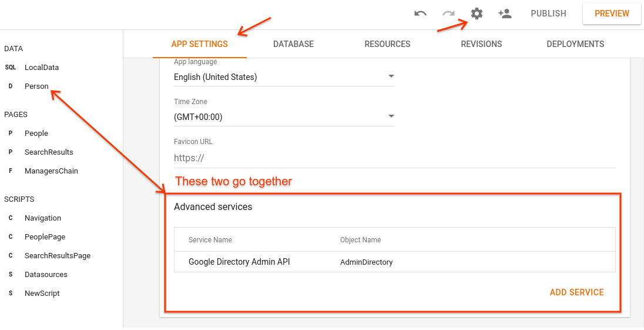The image size is (644, 330).
Task: Open app settings gear icon
Action: tap(477, 14)
